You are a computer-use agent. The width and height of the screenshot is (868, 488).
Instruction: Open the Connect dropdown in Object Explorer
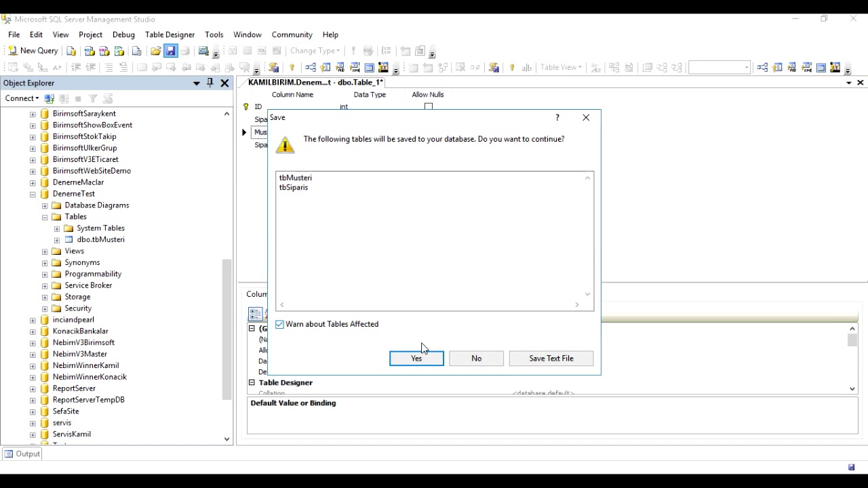click(x=22, y=98)
